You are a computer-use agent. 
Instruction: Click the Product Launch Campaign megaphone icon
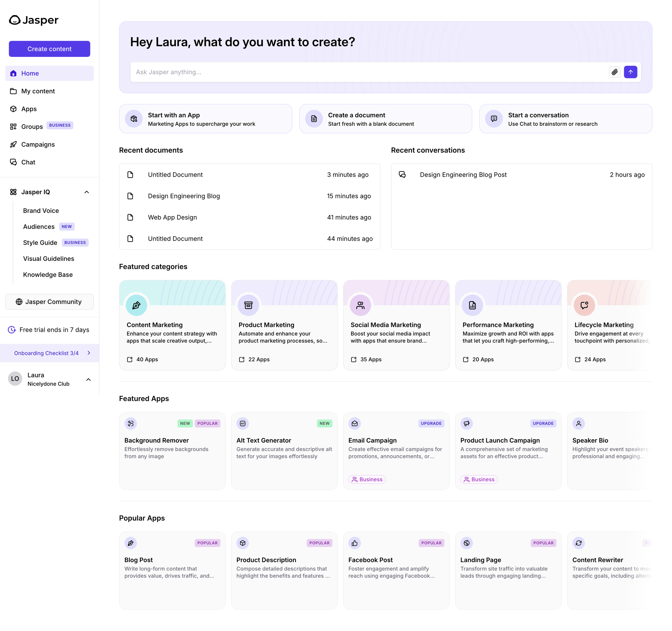[x=466, y=423]
